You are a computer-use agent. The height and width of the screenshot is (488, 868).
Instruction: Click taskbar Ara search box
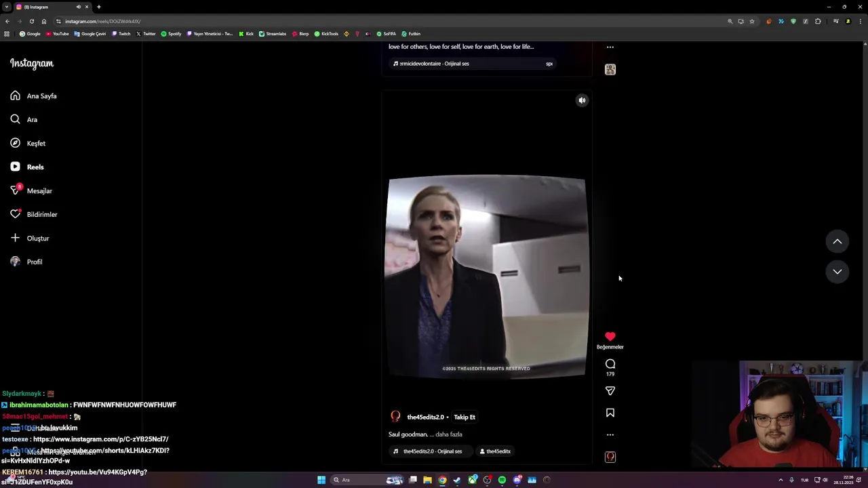[x=366, y=480]
